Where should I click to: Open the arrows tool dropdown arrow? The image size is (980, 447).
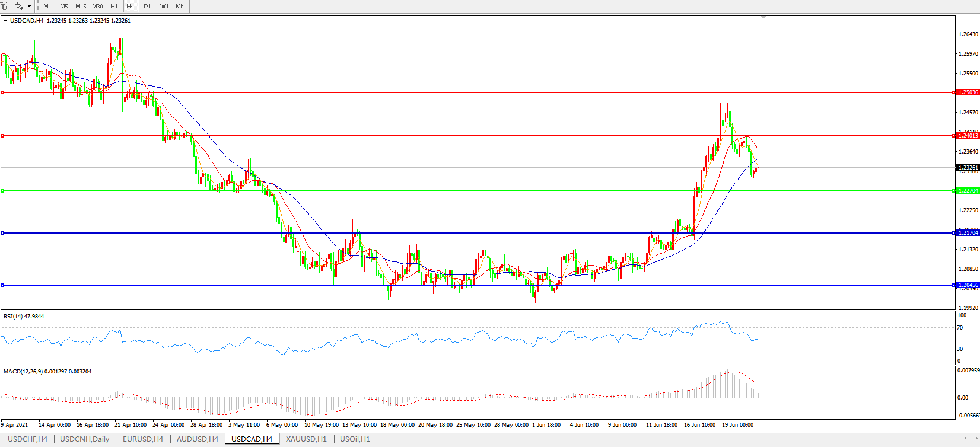pos(29,7)
